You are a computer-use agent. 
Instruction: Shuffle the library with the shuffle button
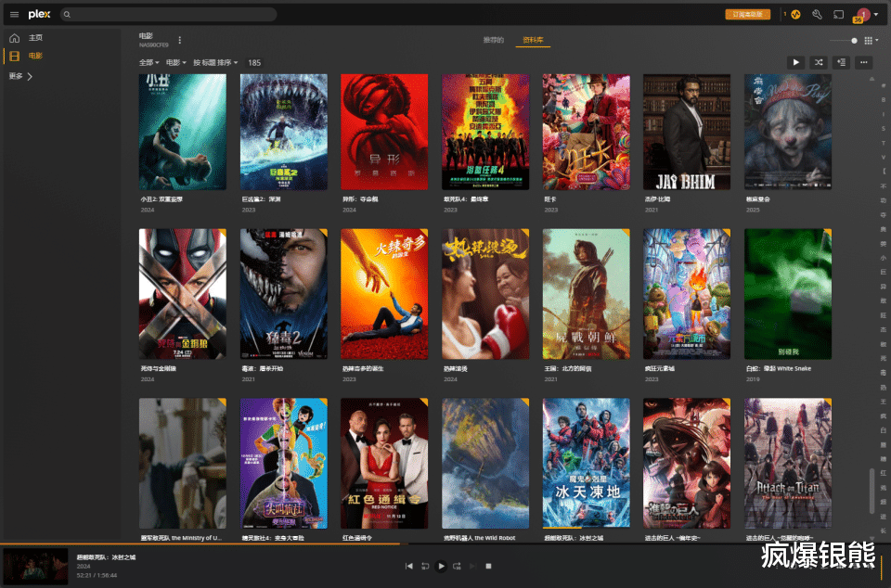(819, 62)
